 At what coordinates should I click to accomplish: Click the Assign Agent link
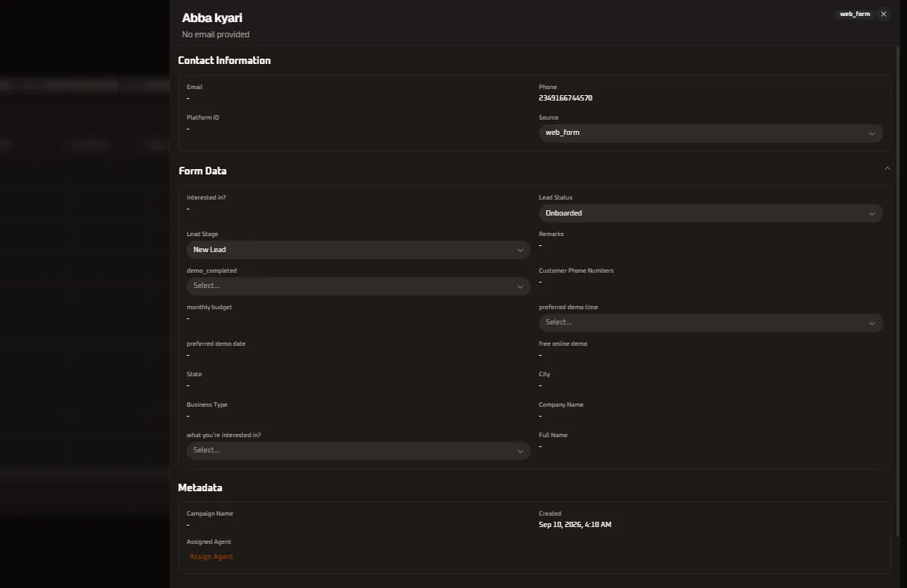click(211, 557)
